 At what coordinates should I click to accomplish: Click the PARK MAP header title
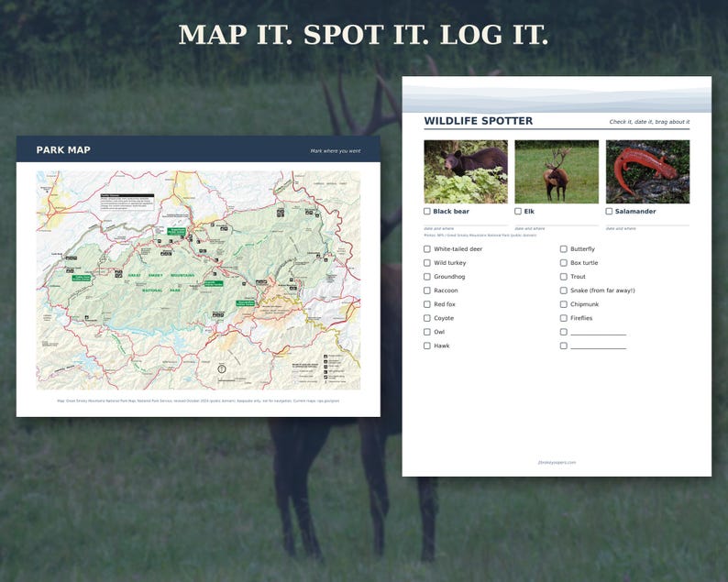tap(63, 150)
